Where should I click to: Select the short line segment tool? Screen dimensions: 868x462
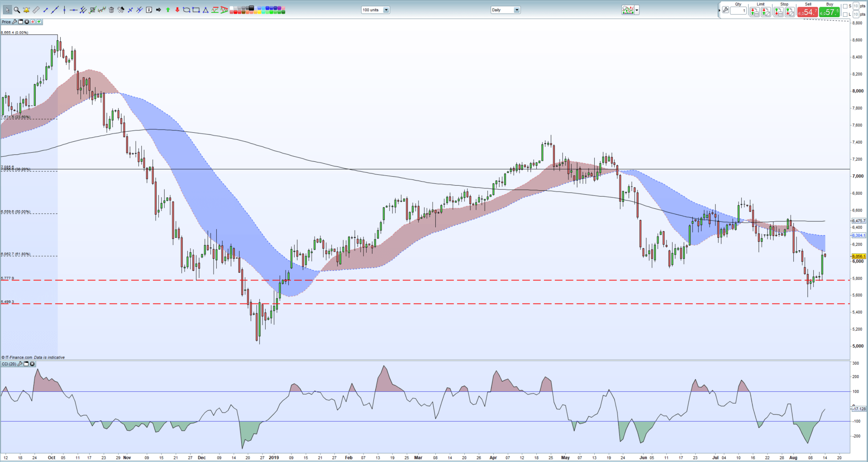coord(45,10)
